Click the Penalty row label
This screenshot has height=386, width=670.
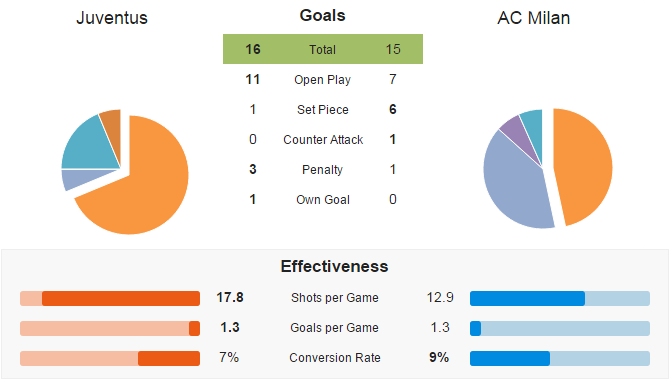(323, 170)
